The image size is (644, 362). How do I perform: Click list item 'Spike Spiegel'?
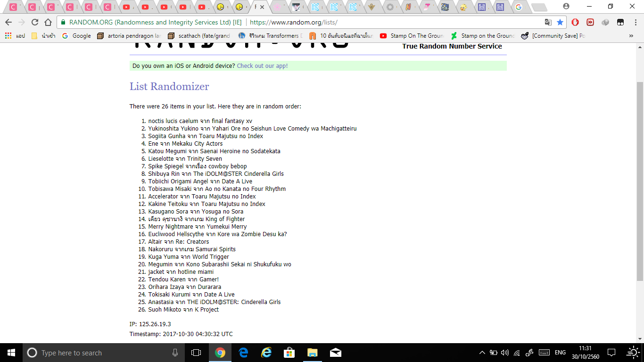tap(198, 166)
